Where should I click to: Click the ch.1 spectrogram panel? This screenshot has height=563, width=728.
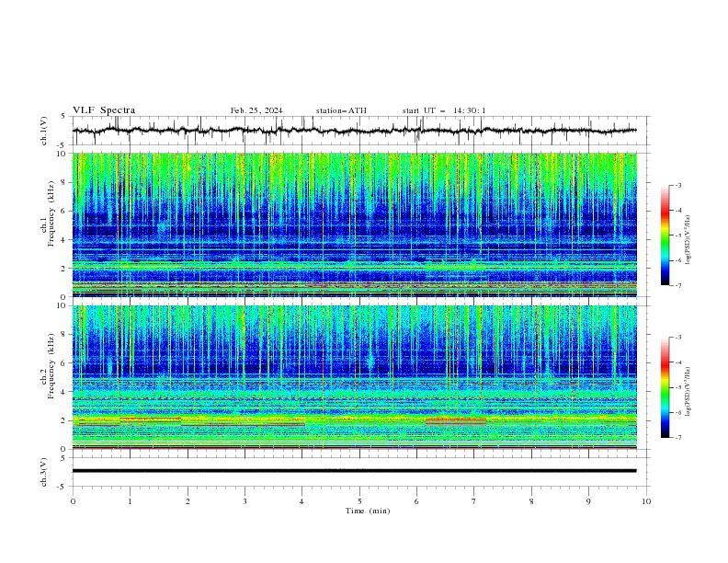click(355, 224)
